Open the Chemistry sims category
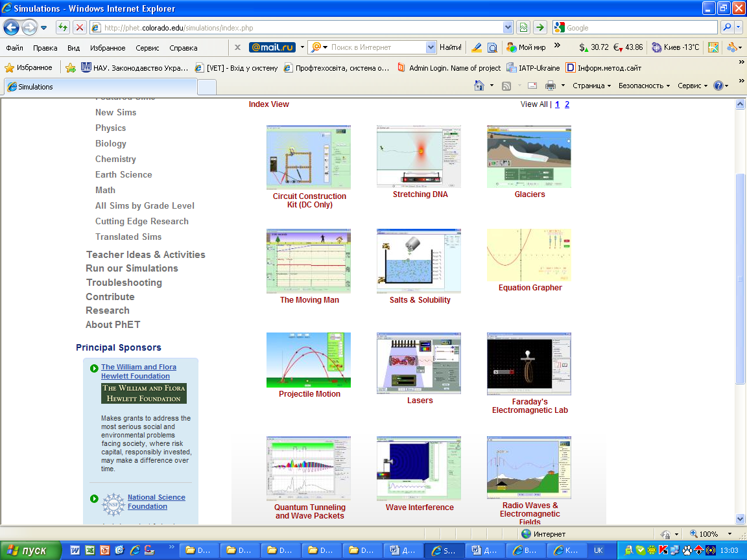The image size is (747, 560). coord(116,159)
